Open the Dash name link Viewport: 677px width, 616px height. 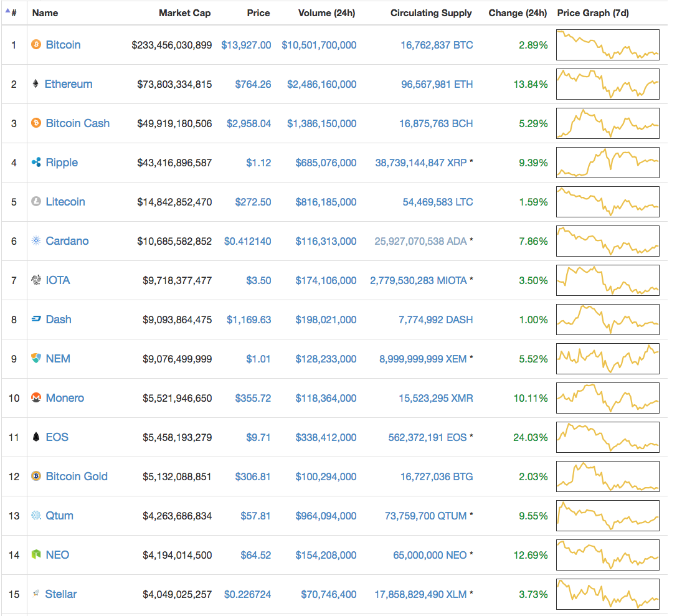point(59,320)
